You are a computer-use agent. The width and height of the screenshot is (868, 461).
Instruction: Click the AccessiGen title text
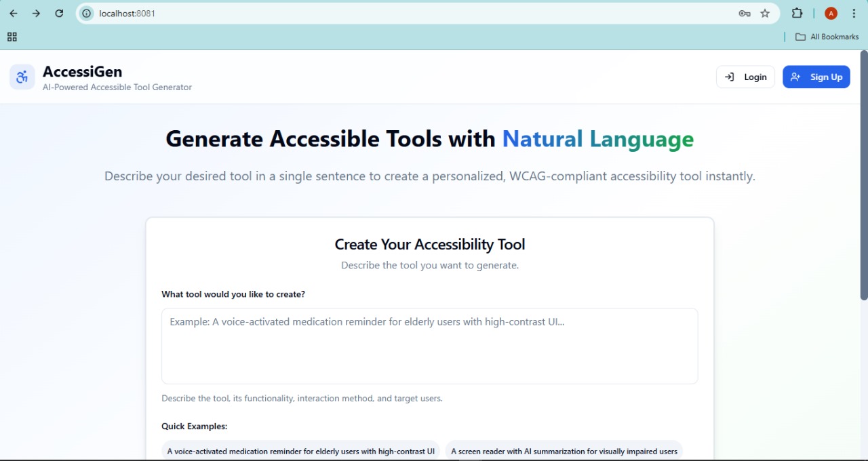pyautogui.click(x=82, y=71)
